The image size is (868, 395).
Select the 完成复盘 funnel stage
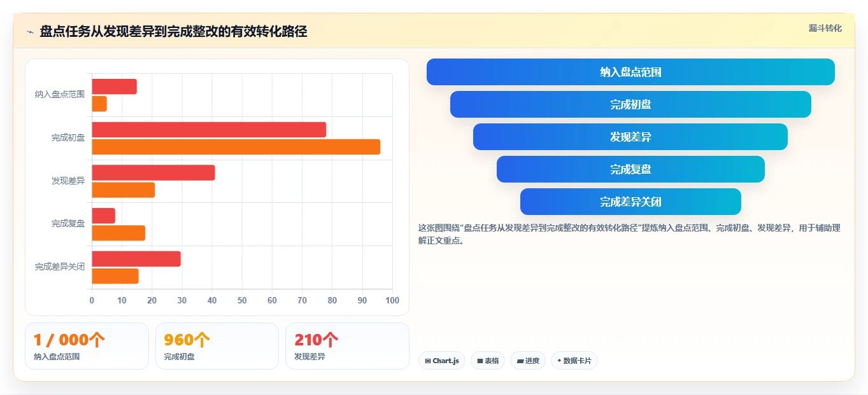click(630, 169)
